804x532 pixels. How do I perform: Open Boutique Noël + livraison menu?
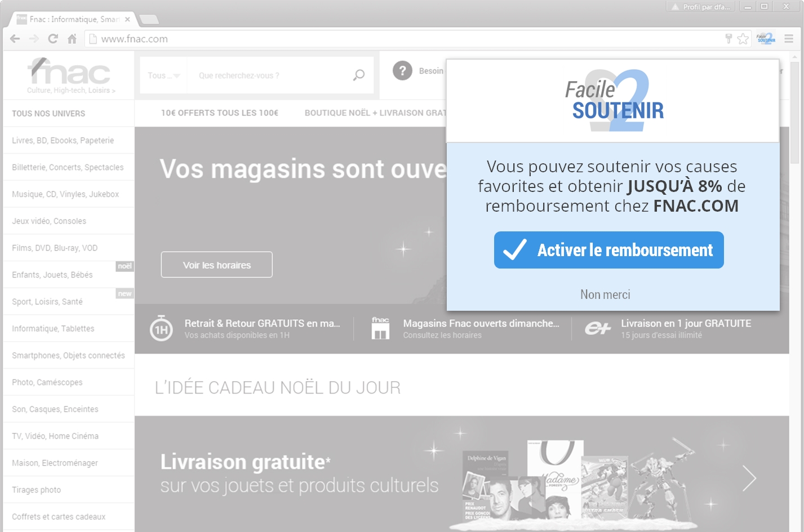[x=375, y=113]
